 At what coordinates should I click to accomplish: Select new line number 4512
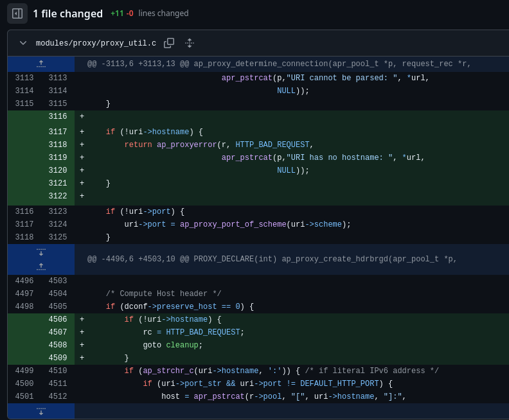pos(57,396)
